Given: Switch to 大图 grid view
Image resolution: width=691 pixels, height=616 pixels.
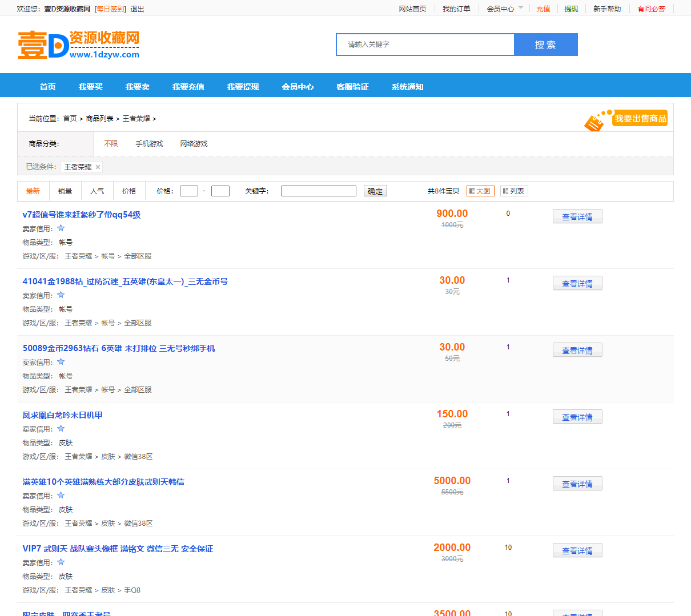Looking at the screenshot, I should click(x=480, y=191).
